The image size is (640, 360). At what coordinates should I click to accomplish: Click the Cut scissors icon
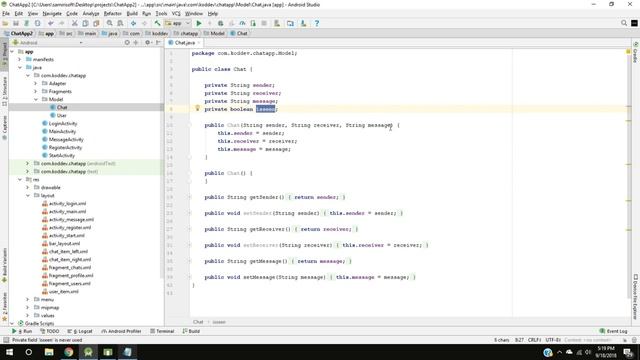75,23
